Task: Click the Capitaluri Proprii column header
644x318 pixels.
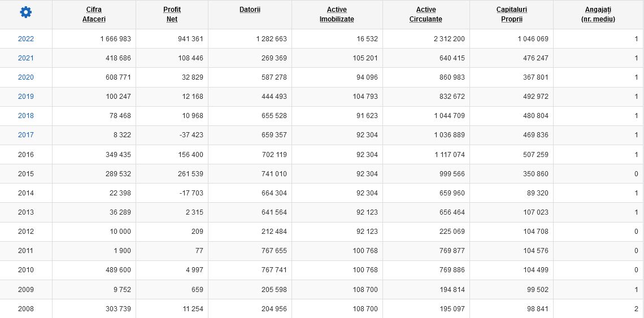Action: [511, 14]
